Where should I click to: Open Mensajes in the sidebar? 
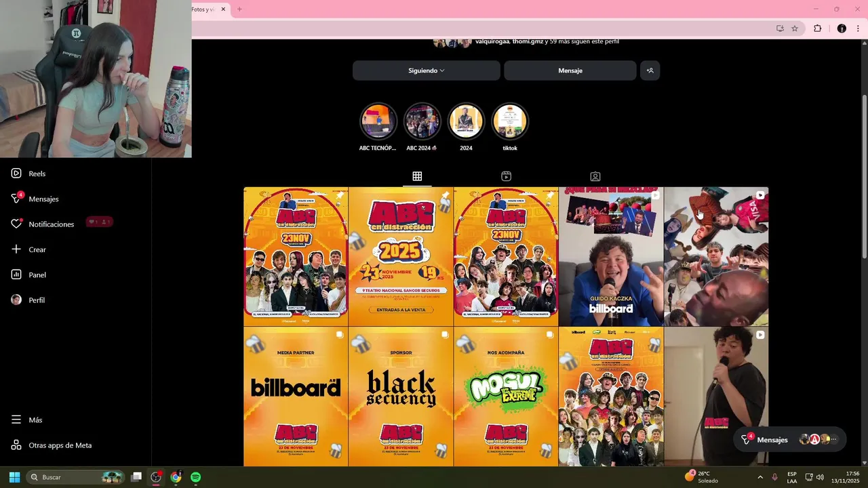(x=35, y=199)
